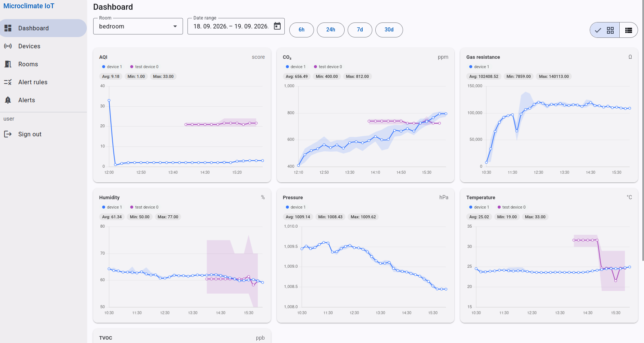Image resolution: width=644 pixels, height=343 pixels.
Task: Click the Humidity 'Avg: 61.34' chip
Action: [x=112, y=217]
